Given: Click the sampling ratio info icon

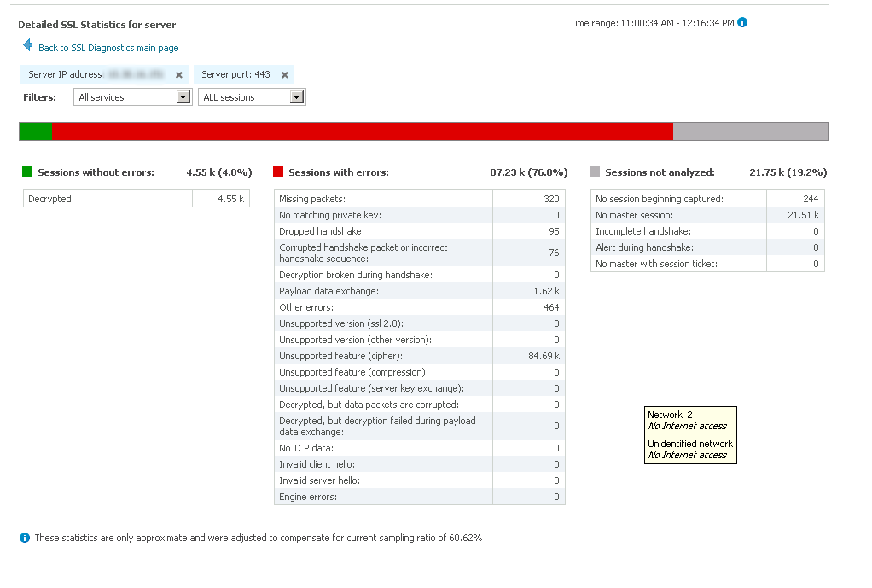Looking at the screenshot, I should point(25,538).
